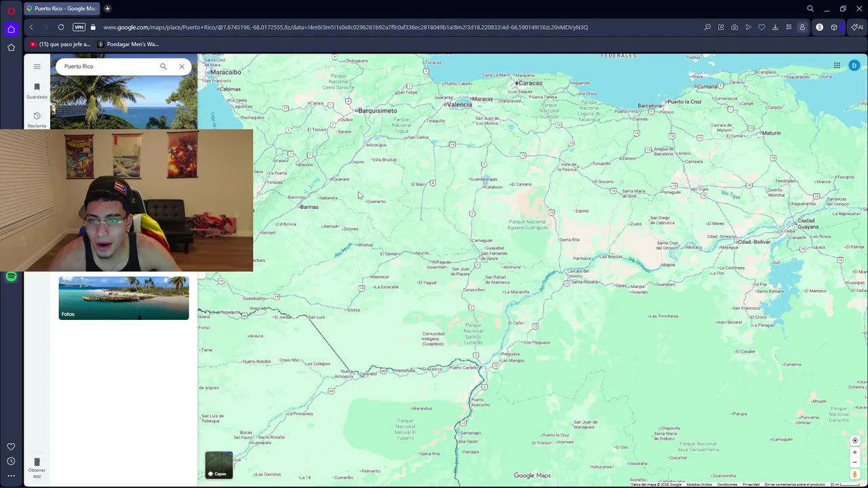Image resolution: width=868 pixels, height=488 pixels.
Task: Open the Privacidad footer link
Action: coord(751,485)
